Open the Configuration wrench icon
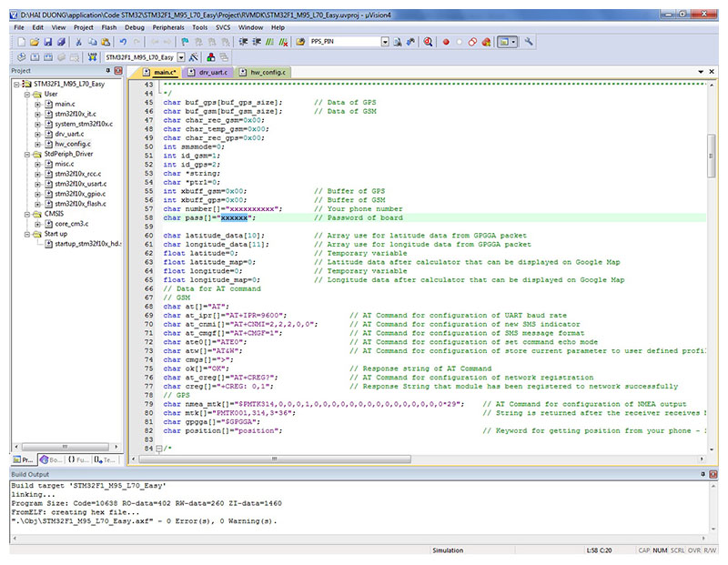This screenshot has width=728, height=565. (x=530, y=42)
